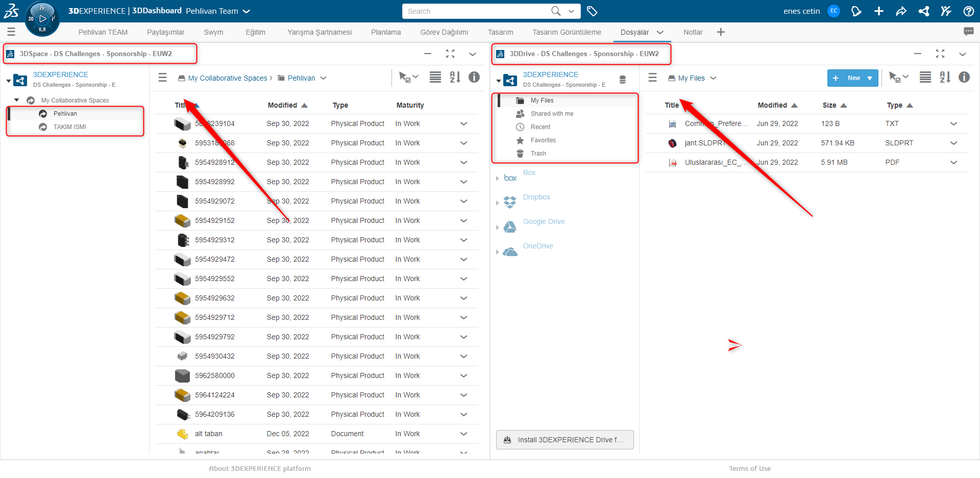
Task: Click the Share arrow icon in top bar
Action: pyautogui.click(x=901, y=11)
